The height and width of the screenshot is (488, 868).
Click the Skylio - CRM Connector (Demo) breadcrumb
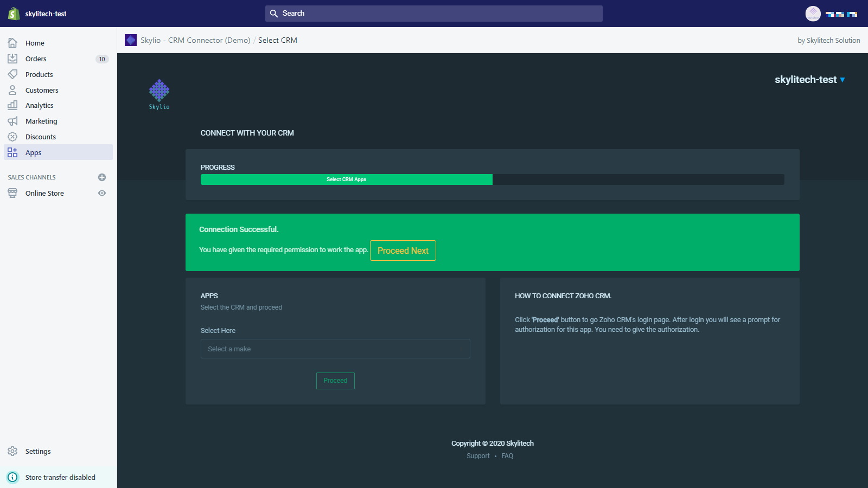[x=195, y=40]
